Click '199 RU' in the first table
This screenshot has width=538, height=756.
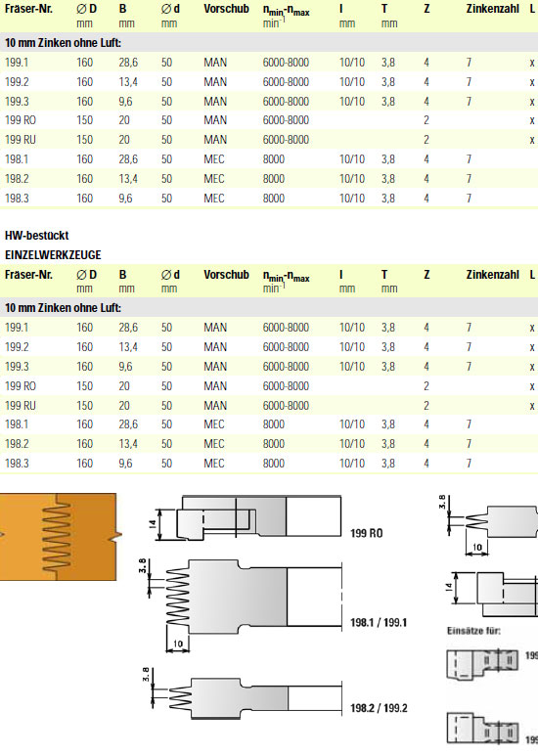pyautogui.click(x=21, y=139)
